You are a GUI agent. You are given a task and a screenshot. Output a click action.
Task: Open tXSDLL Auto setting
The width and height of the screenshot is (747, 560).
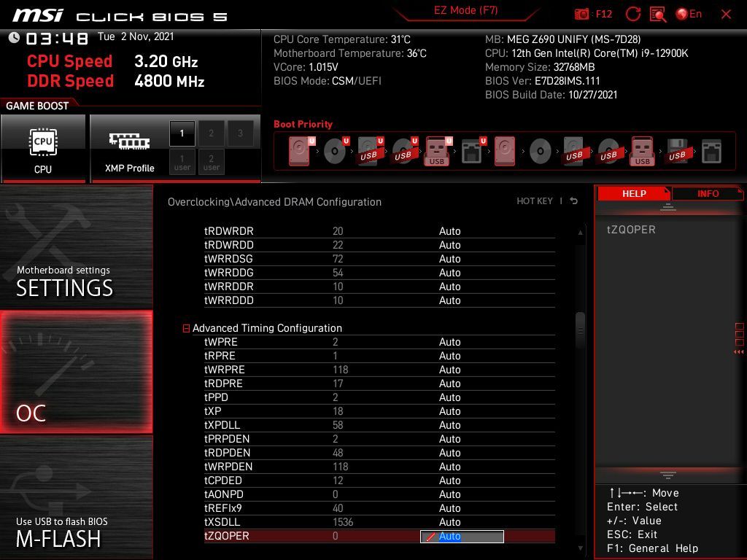[x=449, y=522]
